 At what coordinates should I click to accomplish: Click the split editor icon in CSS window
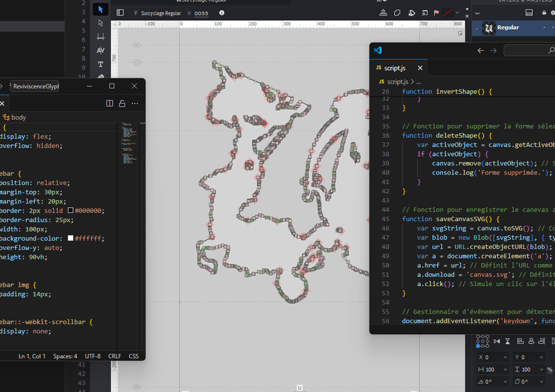pos(109,104)
